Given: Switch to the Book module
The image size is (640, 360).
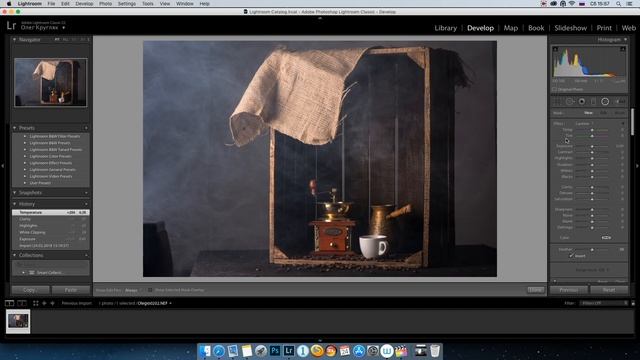Looking at the screenshot, I should (x=536, y=28).
